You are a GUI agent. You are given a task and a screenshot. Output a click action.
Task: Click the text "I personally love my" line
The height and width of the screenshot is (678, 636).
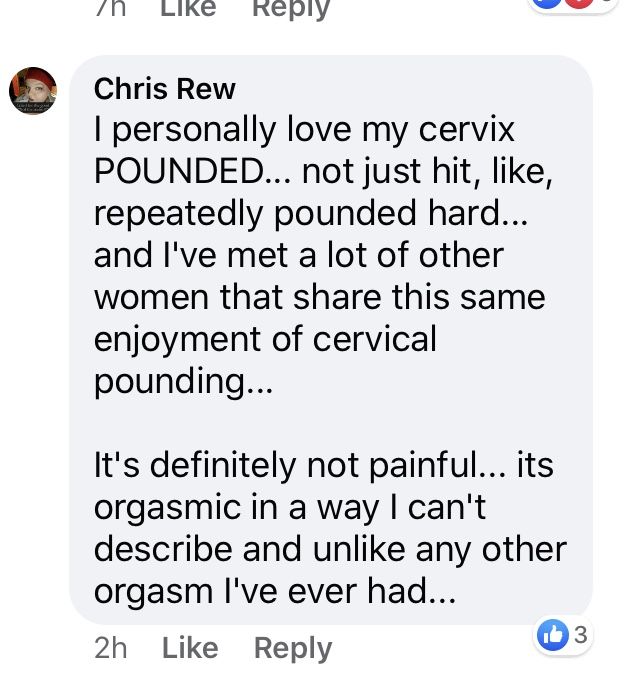(x=304, y=130)
